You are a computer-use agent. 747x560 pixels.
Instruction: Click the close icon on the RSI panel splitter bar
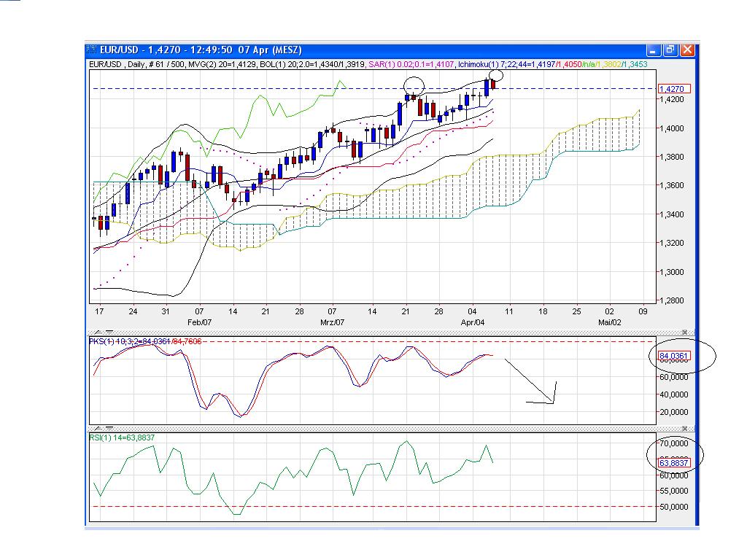[684, 429]
